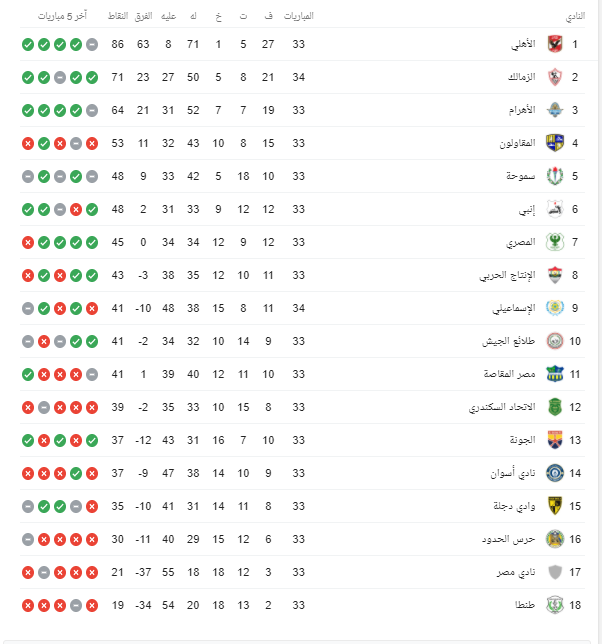The height and width of the screenshot is (644, 602).
Task: Click the Al Ahly club crest
Action: [x=555, y=44]
